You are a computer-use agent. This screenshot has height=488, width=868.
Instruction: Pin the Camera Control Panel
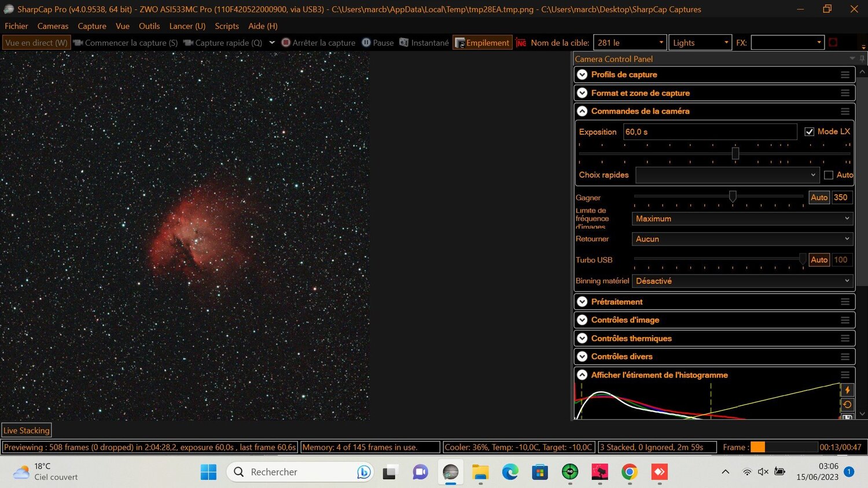click(x=862, y=58)
